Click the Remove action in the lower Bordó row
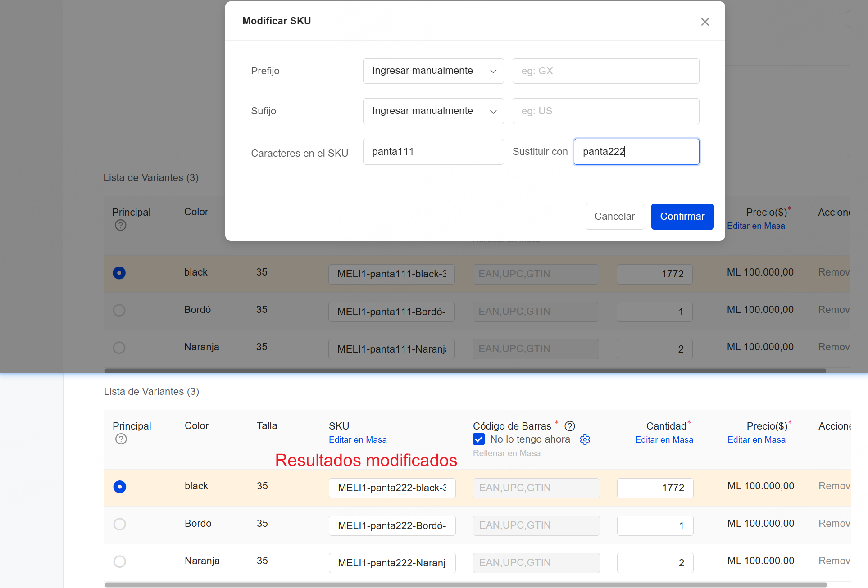The image size is (868, 588). pos(835,524)
